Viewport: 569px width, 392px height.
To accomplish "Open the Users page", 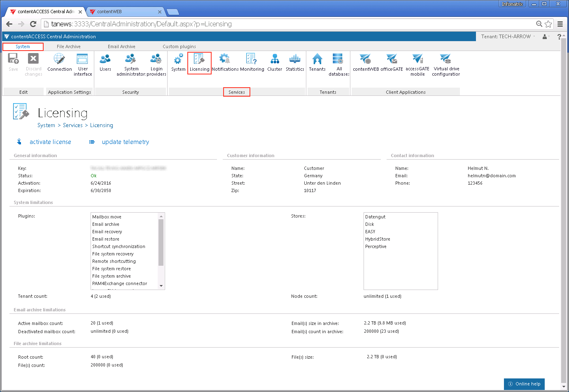I will [x=105, y=62].
